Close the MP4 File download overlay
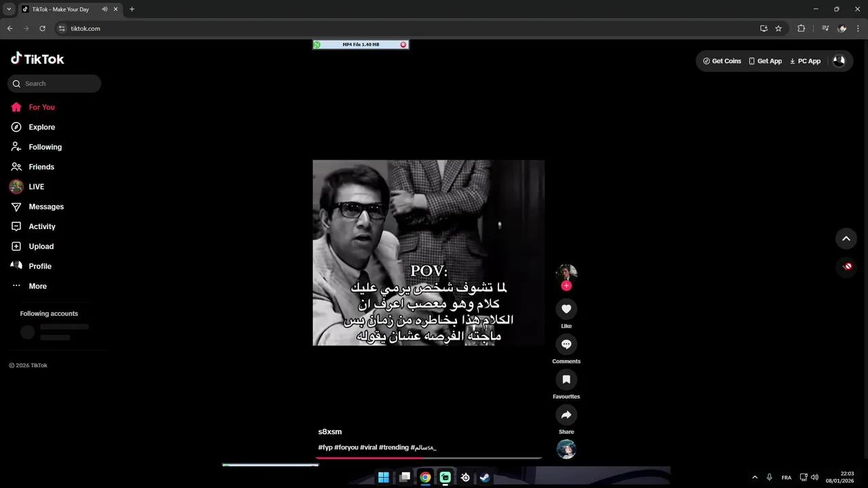The image size is (868, 488). (x=403, y=45)
